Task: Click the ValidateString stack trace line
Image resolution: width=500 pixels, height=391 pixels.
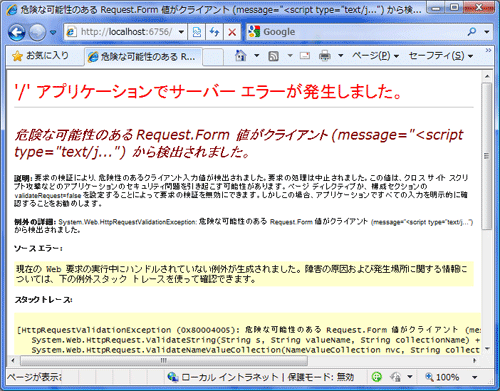Action: (x=256, y=340)
